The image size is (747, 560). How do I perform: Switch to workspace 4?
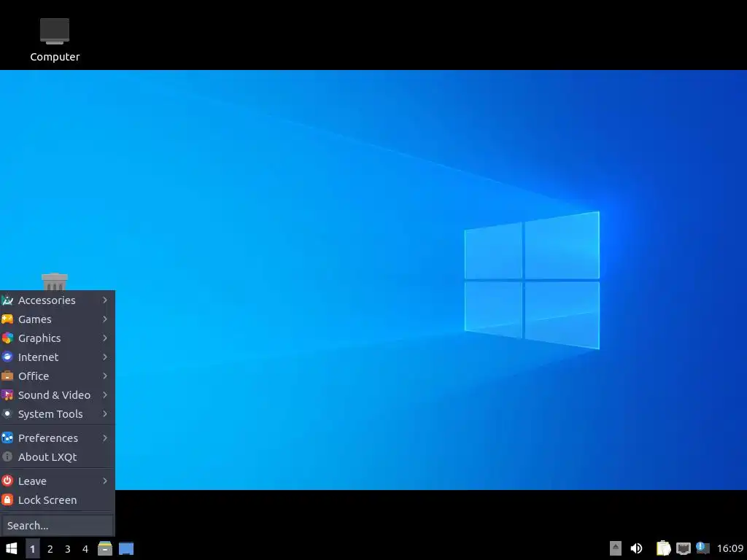(x=85, y=549)
